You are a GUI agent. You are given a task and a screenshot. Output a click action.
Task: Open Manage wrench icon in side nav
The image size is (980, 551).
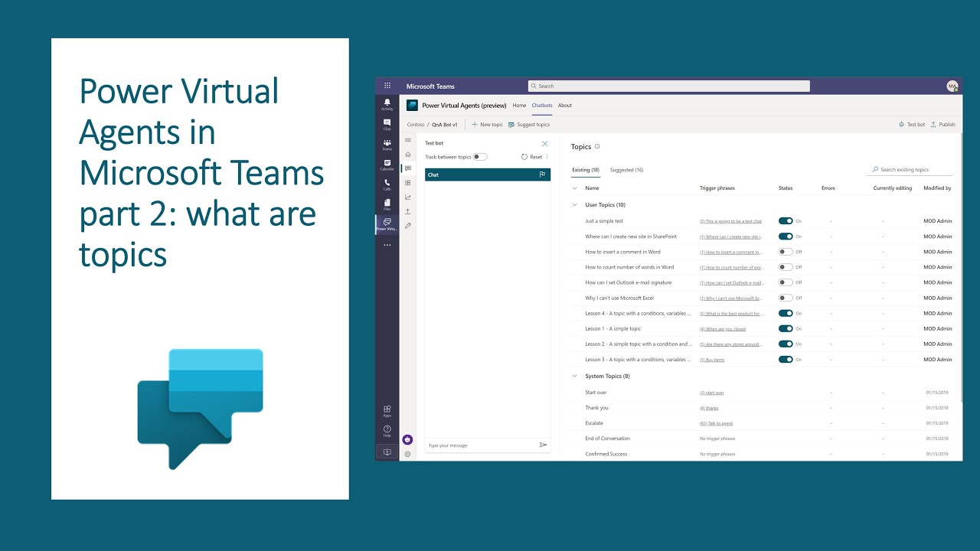[x=408, y=225]
